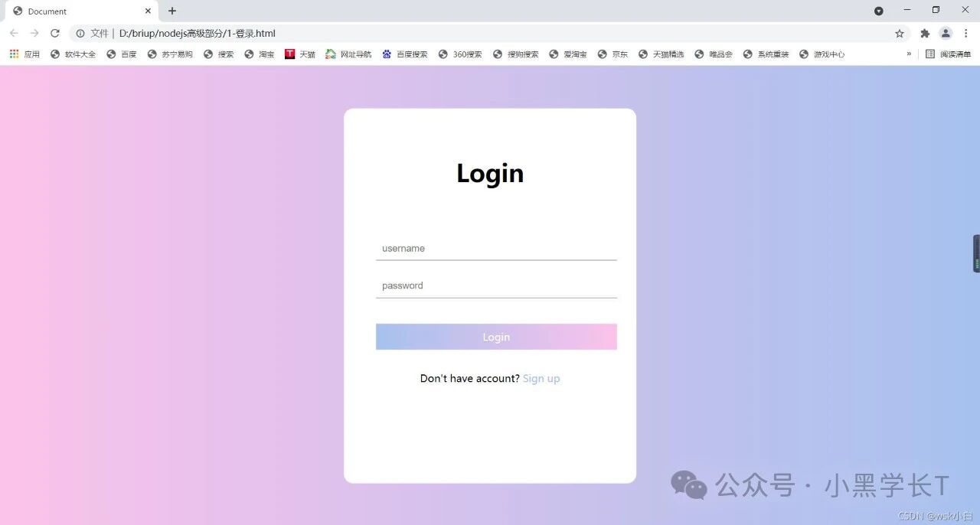Expand the hidden bookmarks overflow chevron

coord(909,54)
